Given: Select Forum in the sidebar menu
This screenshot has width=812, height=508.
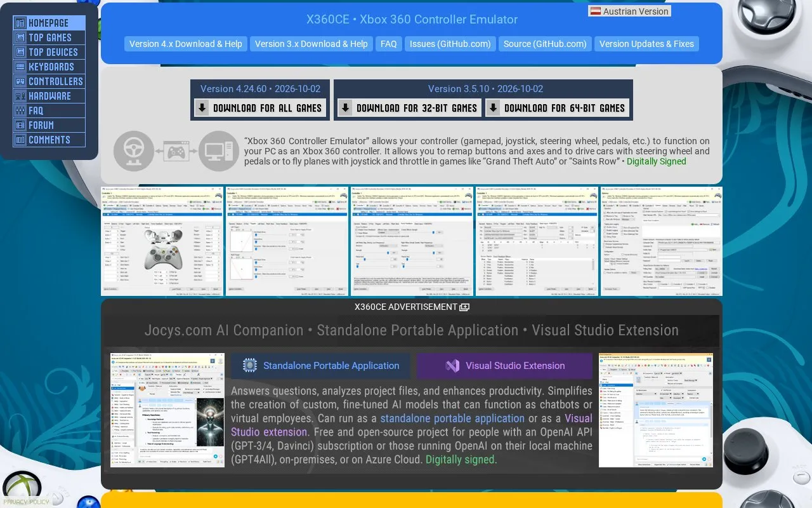Looking at the screenshot, I should (x=49, y=125).
